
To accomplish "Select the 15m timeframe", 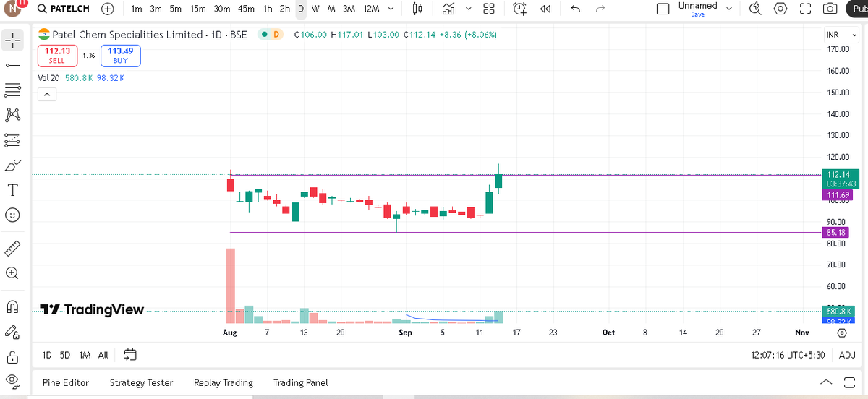I will 197,9.
